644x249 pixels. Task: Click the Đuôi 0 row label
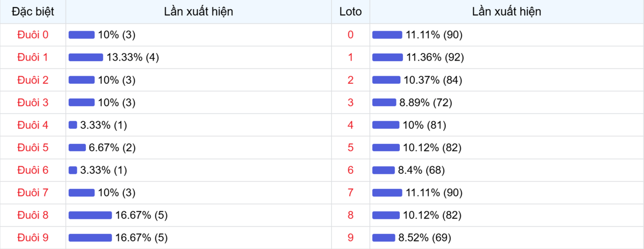(33, 35)
